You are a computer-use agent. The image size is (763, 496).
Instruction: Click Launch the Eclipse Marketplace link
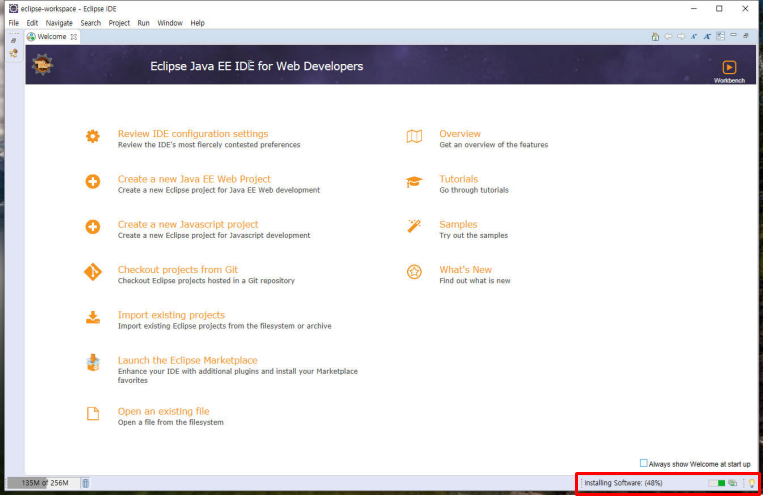(x=187, y=360)
